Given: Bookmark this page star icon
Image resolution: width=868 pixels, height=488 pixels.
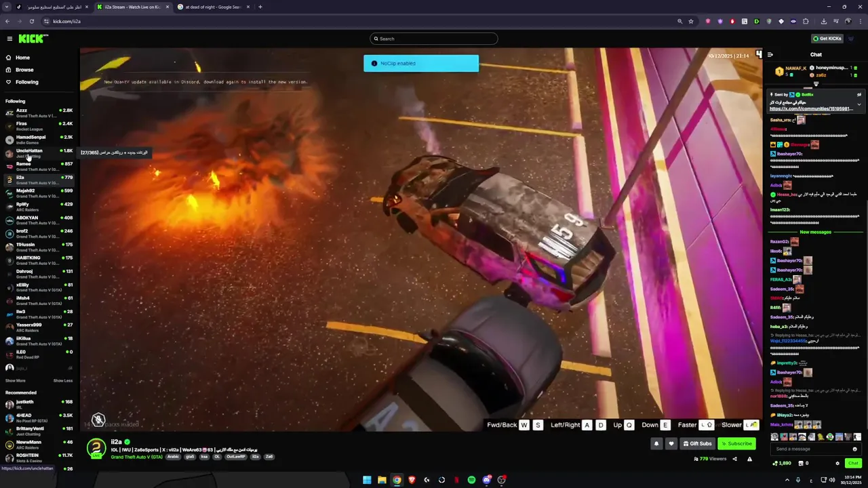Looking at the screenshot, I should tap(691, 21).
